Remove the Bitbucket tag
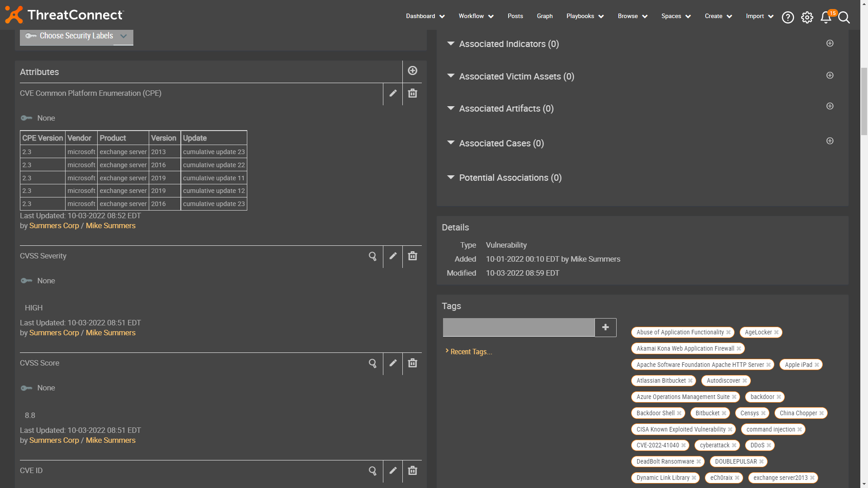This screenshot has height=488, width=868. (x=724, y=413)
